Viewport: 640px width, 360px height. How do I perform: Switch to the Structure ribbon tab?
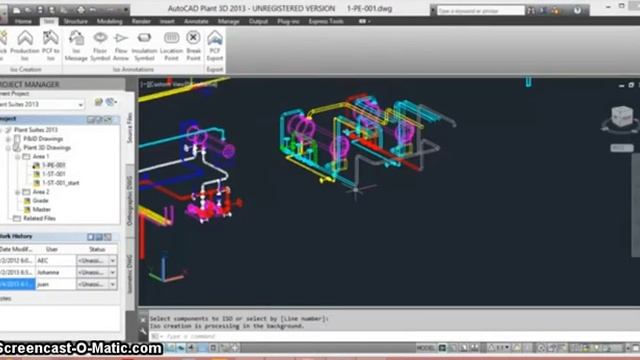tap(76, 21)
